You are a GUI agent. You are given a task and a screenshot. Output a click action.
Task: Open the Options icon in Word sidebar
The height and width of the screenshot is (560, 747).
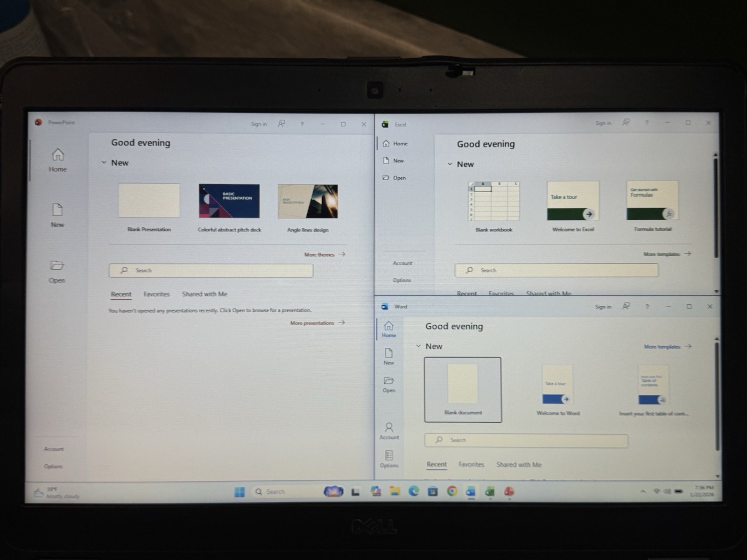click(389, 459)
